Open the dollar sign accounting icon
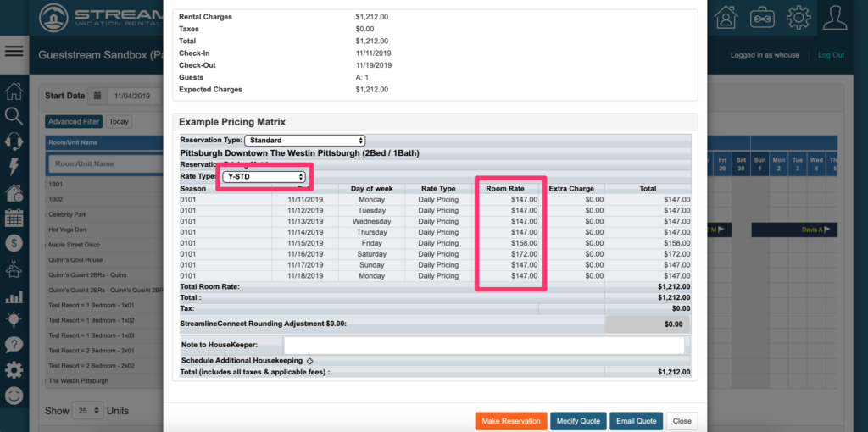This screenshot has width=868, height=432. pyautogui.click(x=14, y=243)
